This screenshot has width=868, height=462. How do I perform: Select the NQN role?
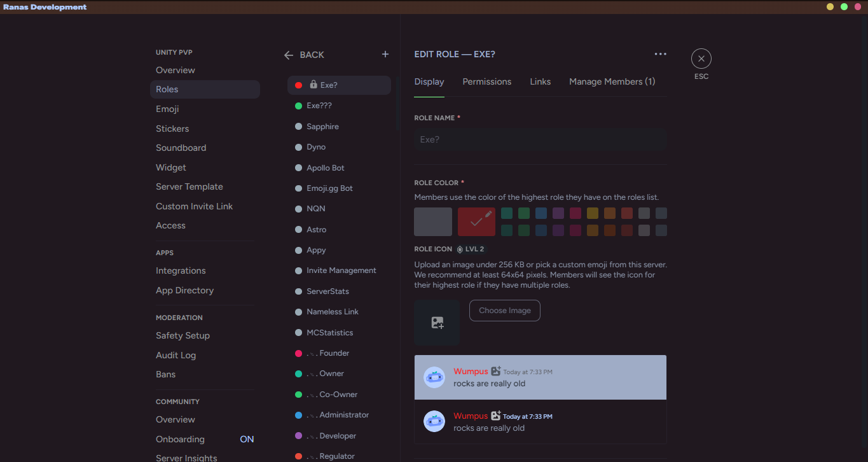[x=339, y=209]
